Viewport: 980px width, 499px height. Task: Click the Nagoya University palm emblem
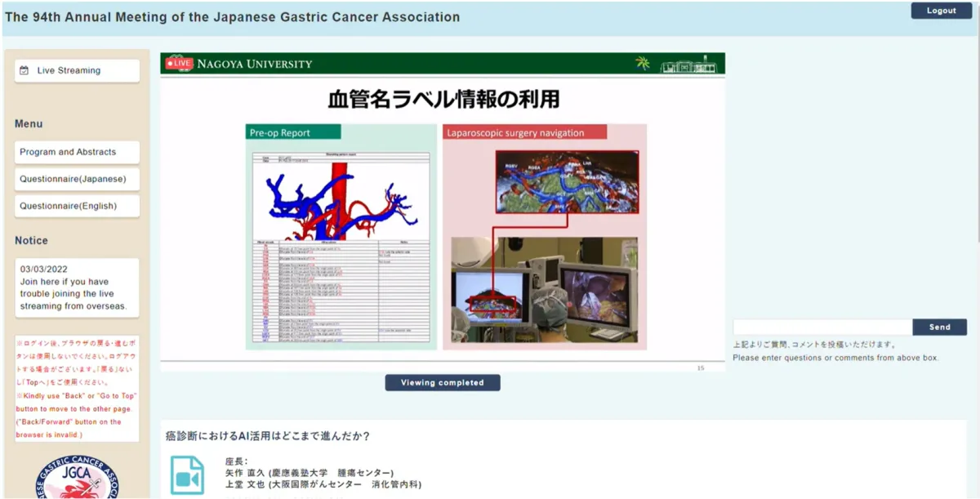[x=643, y=64]
